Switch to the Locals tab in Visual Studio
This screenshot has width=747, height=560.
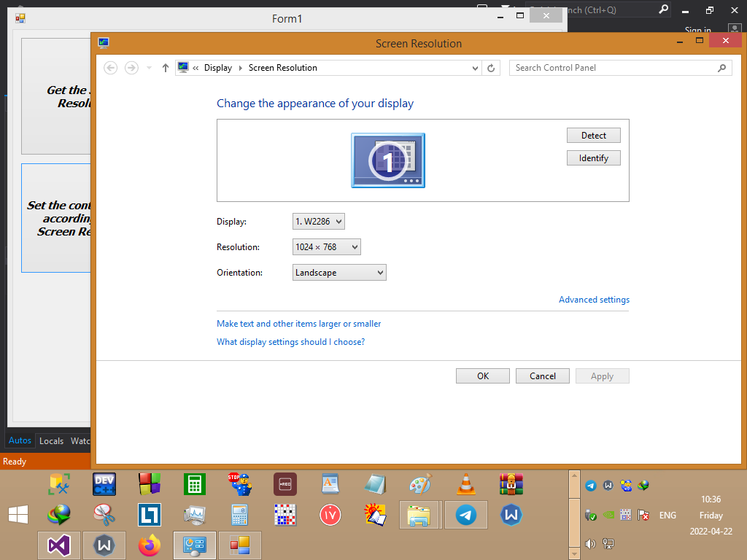(52, 441)
